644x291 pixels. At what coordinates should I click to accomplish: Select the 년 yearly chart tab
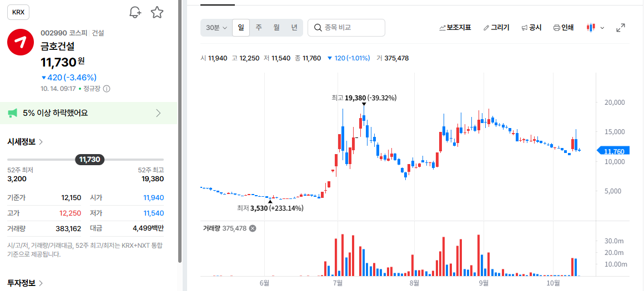click(294, 28)
